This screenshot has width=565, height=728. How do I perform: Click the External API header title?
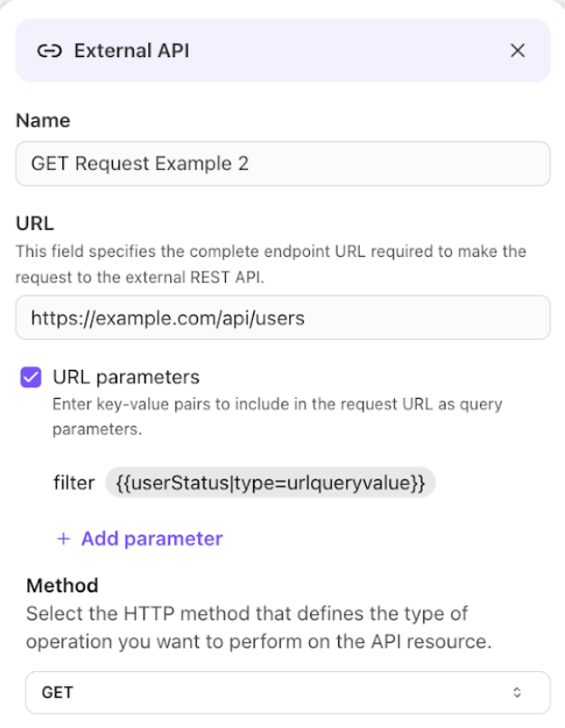[132, 51]
